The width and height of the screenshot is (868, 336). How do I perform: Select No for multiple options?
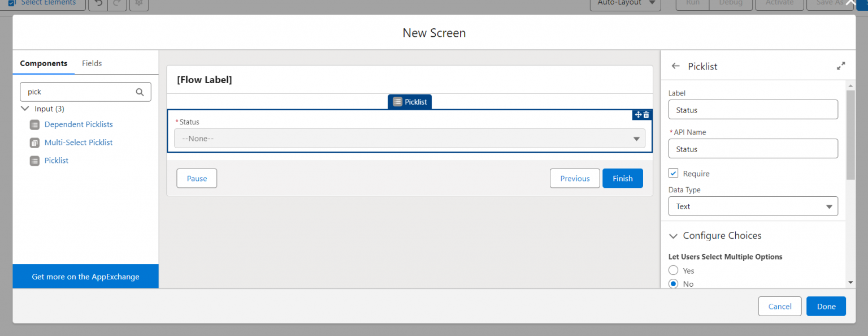click(673, 283)
